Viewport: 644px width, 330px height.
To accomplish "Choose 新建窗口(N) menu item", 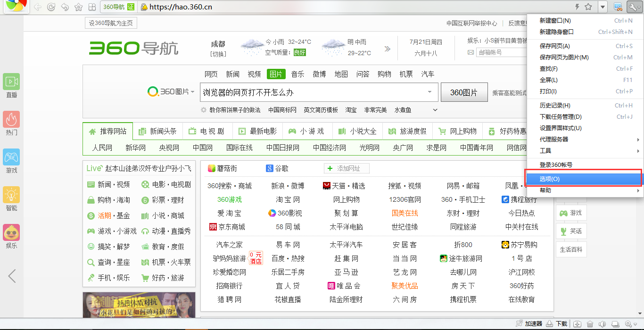I will tap(584, 21).
